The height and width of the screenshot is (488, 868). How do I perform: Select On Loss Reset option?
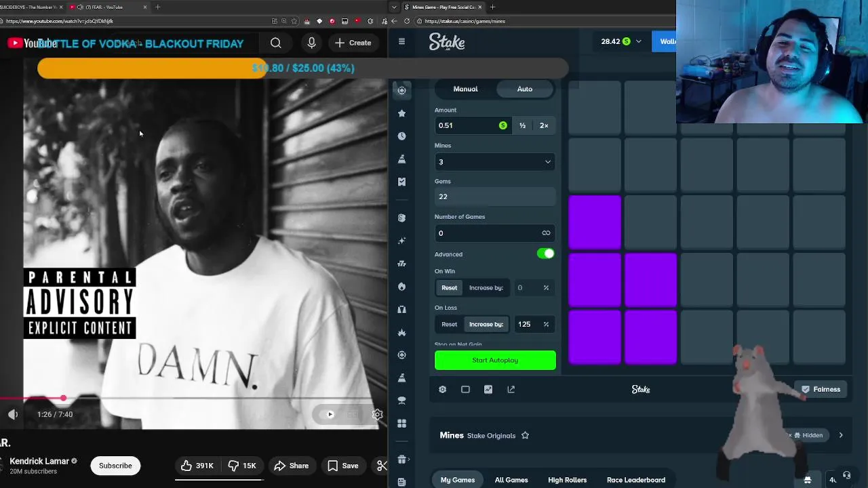[450, 324]
